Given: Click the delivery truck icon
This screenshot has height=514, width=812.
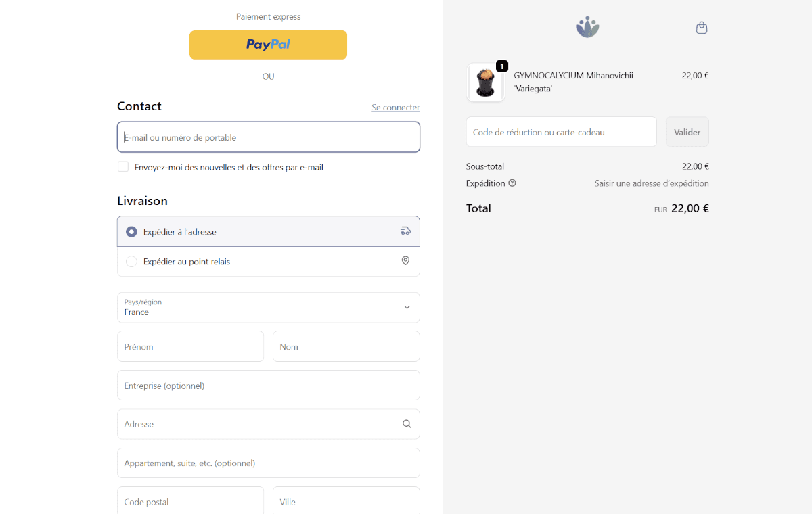Looking at the screenshot, I should pyautogui.click(x=405, y=231).
